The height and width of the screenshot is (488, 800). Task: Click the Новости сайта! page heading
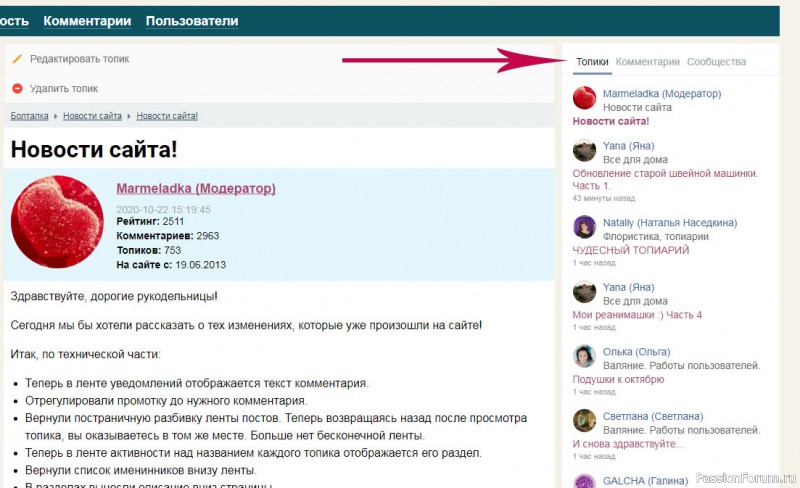(x=94, y=150)
